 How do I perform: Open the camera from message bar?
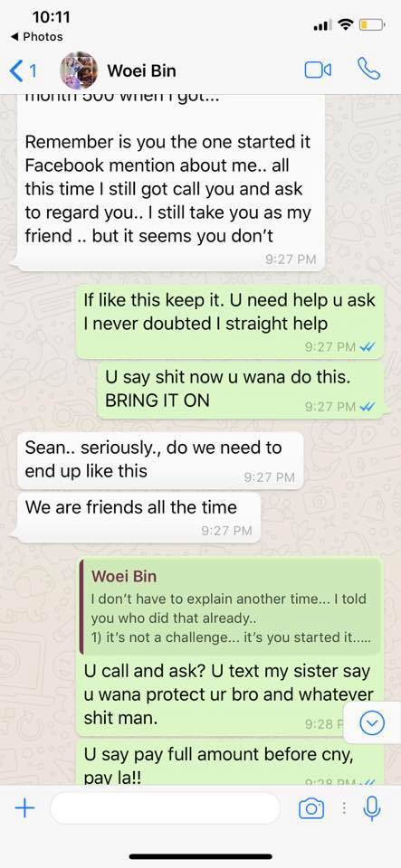click(311, 808)
